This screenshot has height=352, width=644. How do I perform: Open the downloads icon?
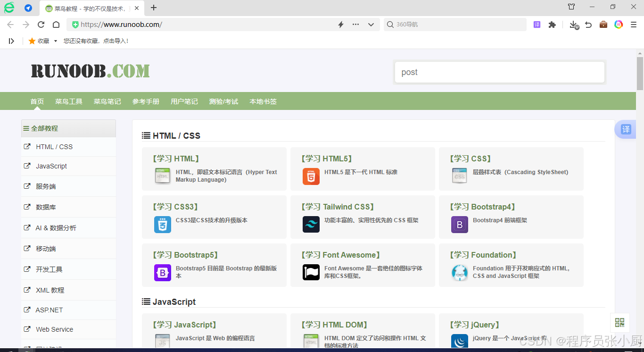tap(574, 25)
